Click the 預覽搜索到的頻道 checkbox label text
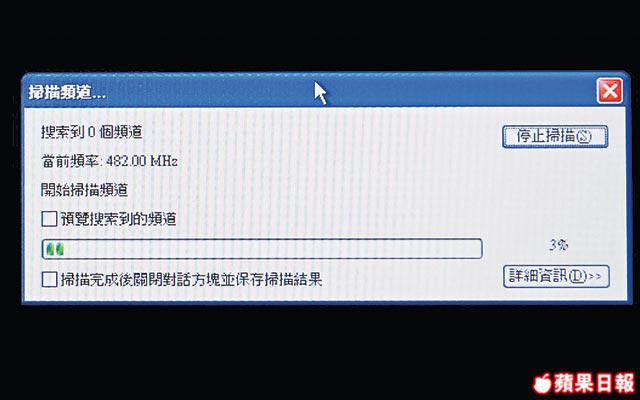 pyautogui.click(x=119, y=219)
